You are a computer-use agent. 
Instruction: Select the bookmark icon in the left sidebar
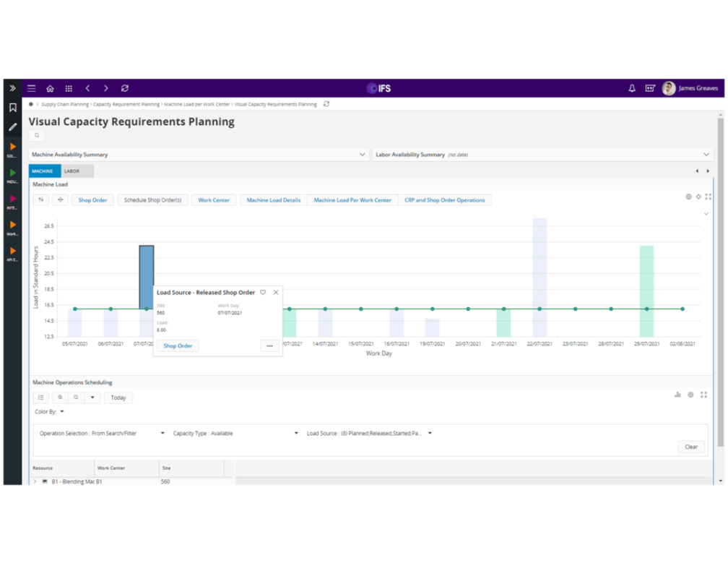point(12,106)
